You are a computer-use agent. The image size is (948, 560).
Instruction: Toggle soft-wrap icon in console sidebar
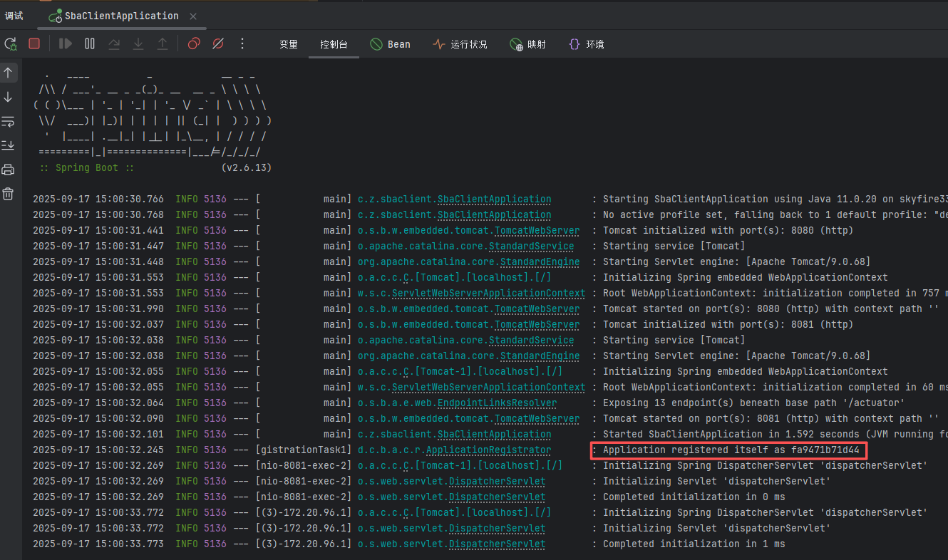point(9,121)
